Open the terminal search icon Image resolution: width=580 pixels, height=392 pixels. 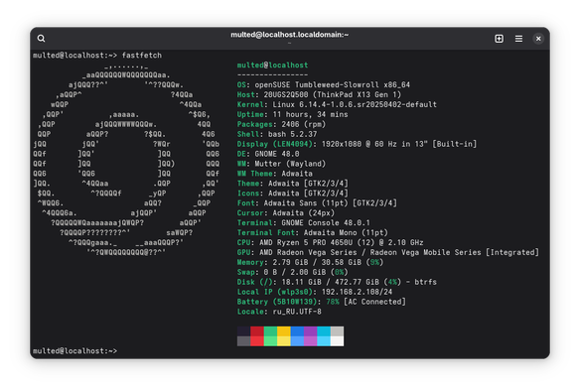41,39
